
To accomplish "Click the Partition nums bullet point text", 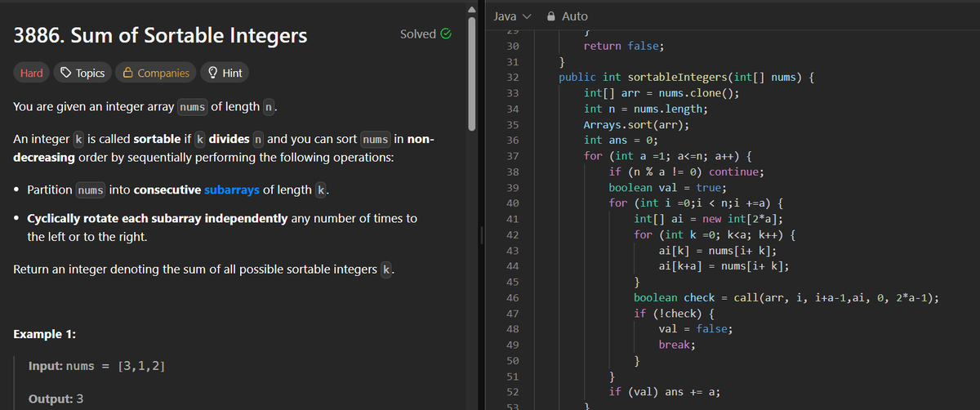I will pos(178,189).
